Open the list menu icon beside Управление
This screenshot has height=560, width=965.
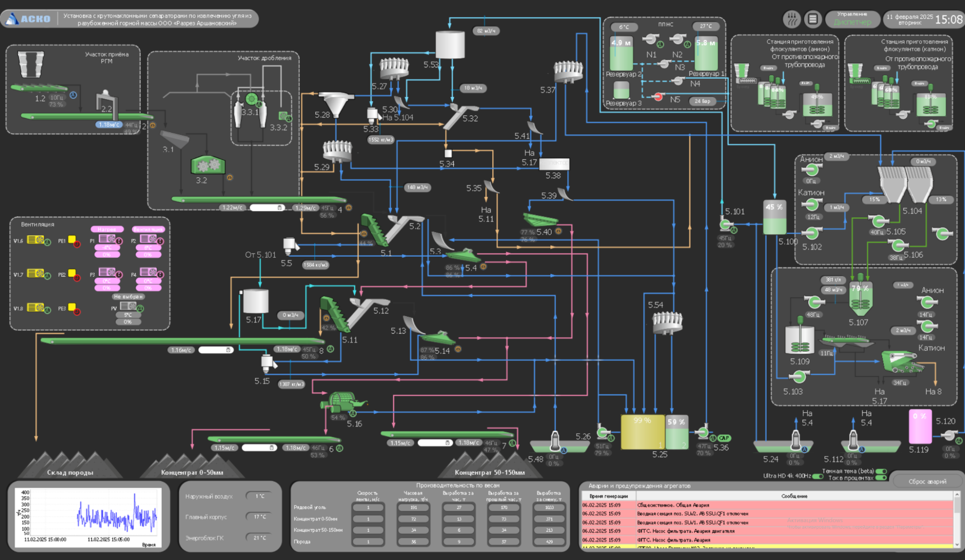pos(813,19)
